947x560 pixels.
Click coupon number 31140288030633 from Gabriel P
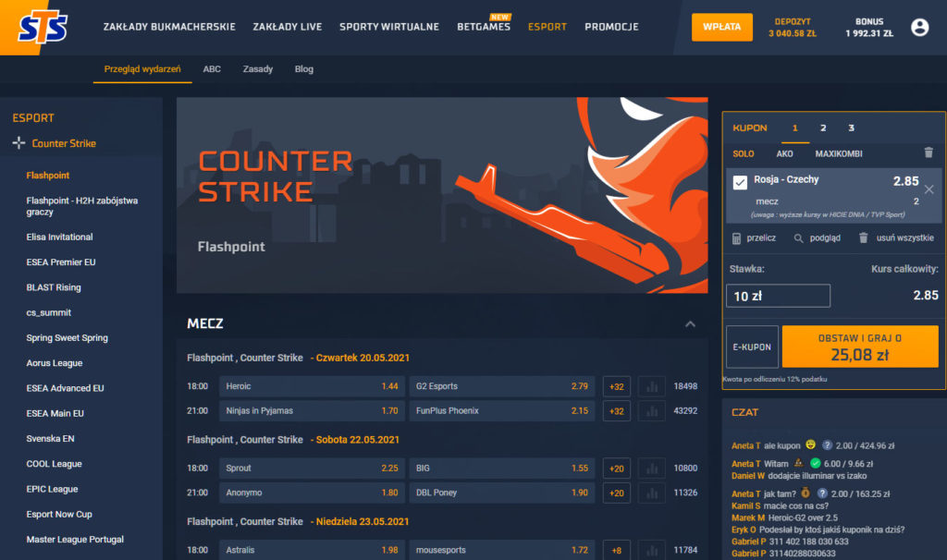[802, 554]
